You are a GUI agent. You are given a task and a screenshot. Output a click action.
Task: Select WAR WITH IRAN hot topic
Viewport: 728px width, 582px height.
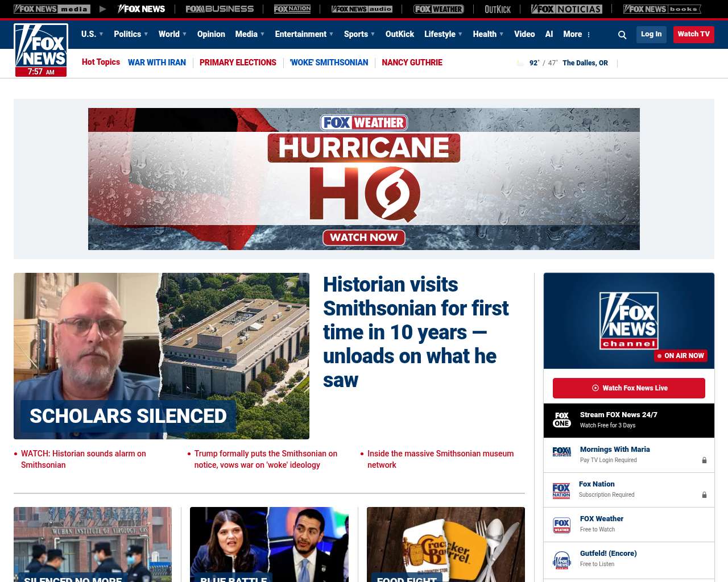click(x=157, y=63)
